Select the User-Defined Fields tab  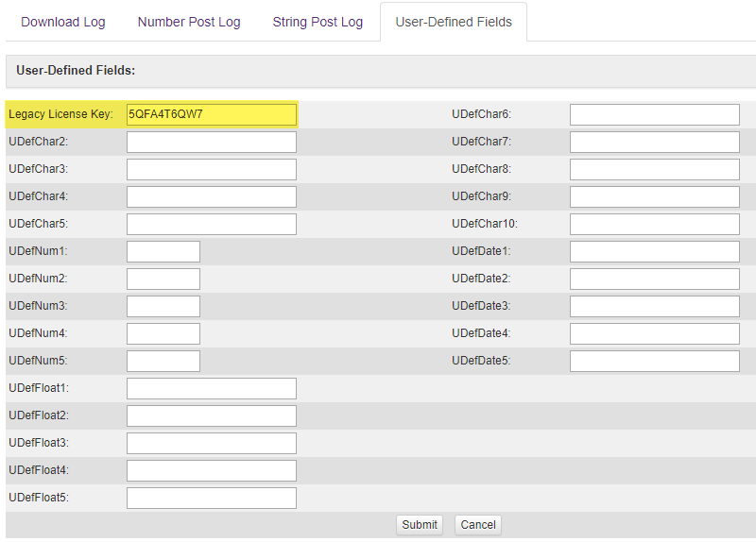pyautogui.click(x=454, y=22)
